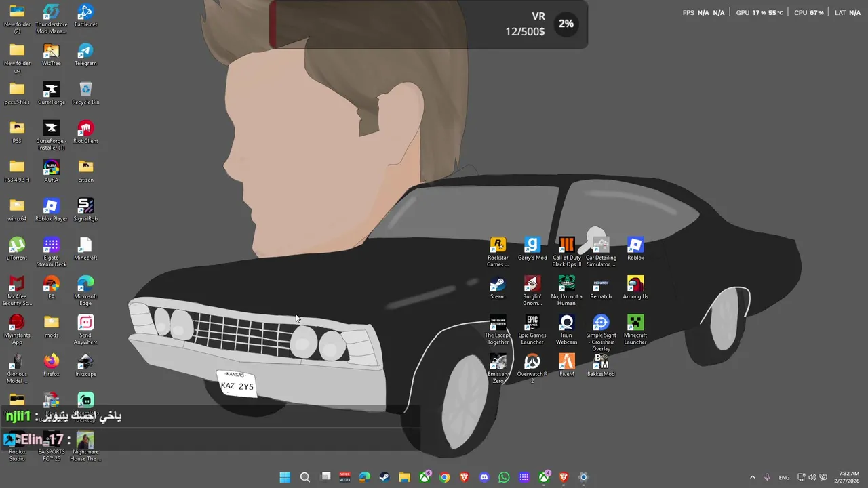The width and height of the screenshot is (868, 488).
Task: Select the CurseForge - Installer (1) icon
Action: (x=51, y=136)
